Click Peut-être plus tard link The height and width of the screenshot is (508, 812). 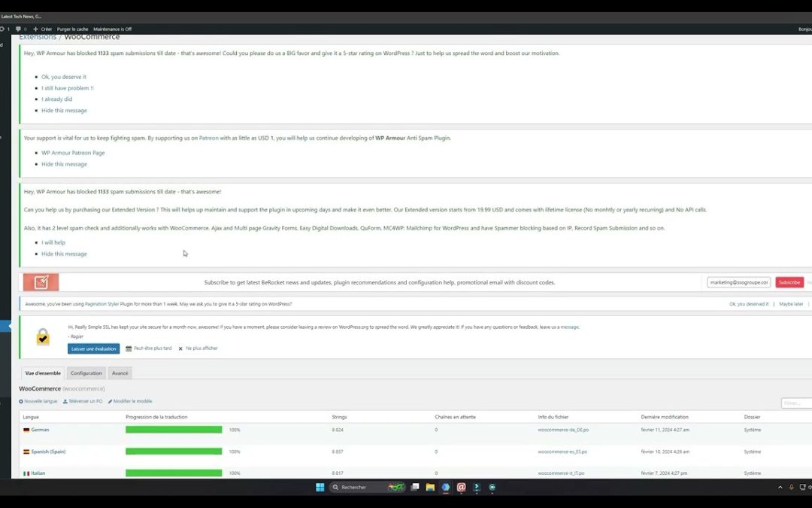pyautogui.click(x=152, y=348)
